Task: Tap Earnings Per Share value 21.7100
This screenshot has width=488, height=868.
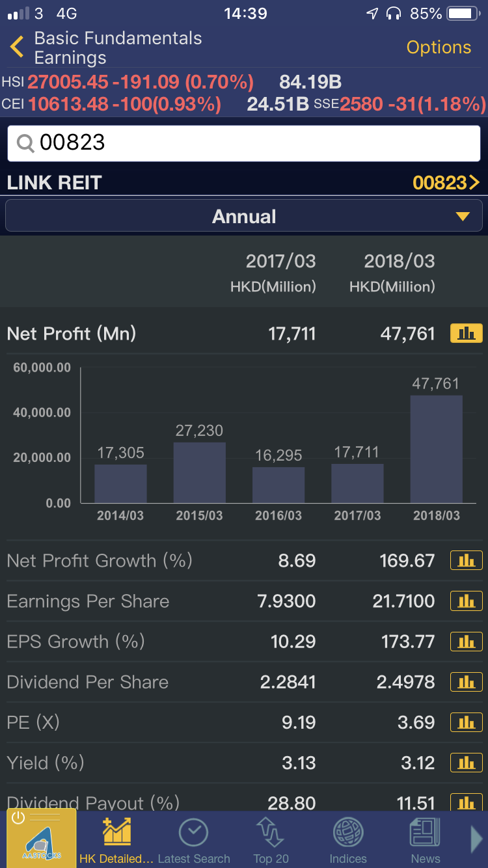Action: coord(403,601)
